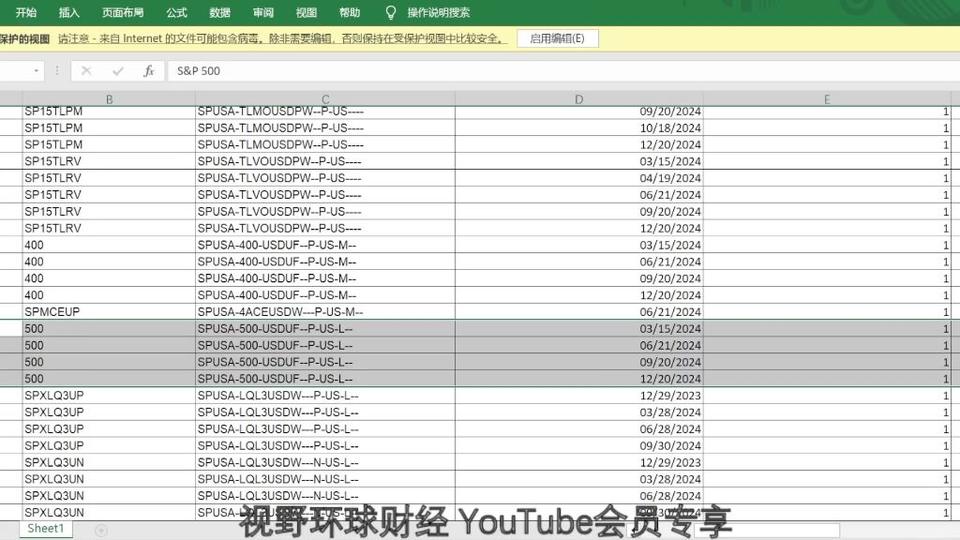This screenshot has height=540, width=960.
Task: Select column D header
Action: 579,99
